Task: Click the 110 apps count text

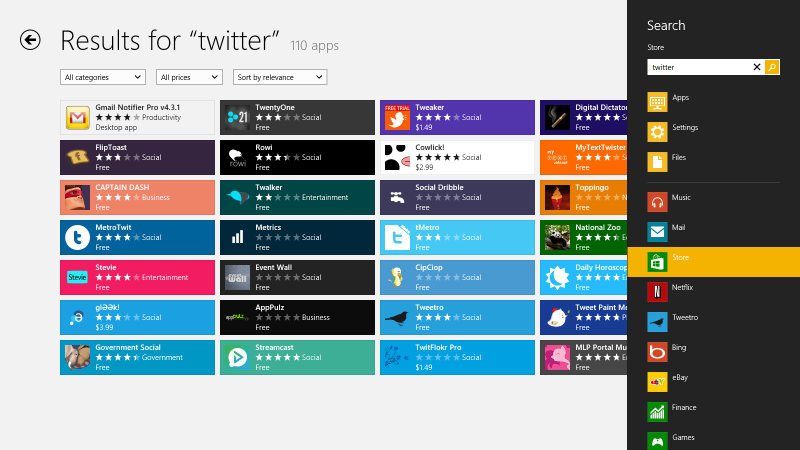Action: (x=314, y=45)
